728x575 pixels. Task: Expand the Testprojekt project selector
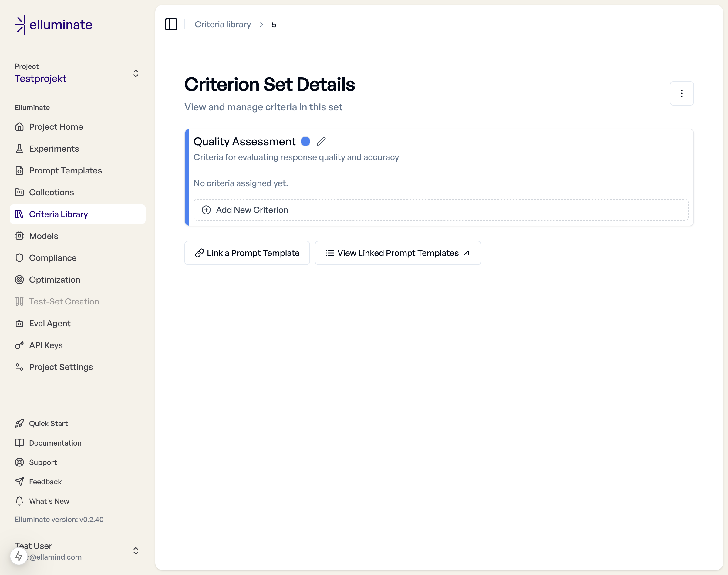point(136,73)
